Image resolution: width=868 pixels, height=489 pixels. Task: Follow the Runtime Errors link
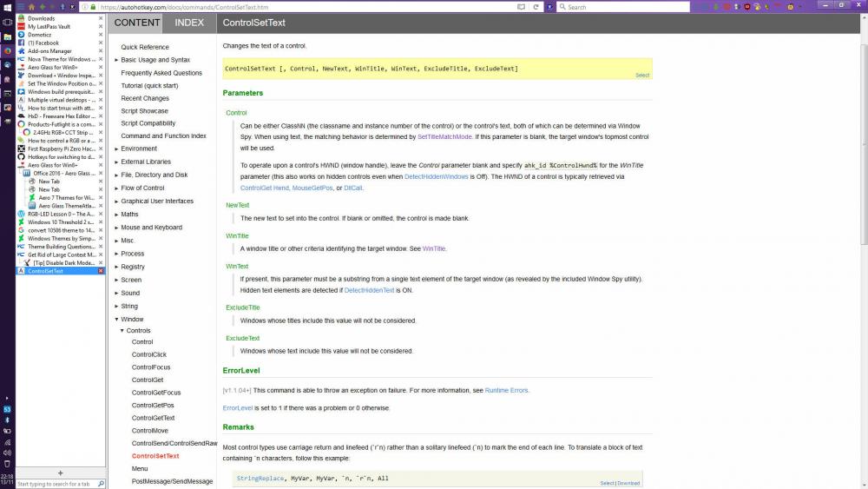pyautogui.click(x=506, y=391)
